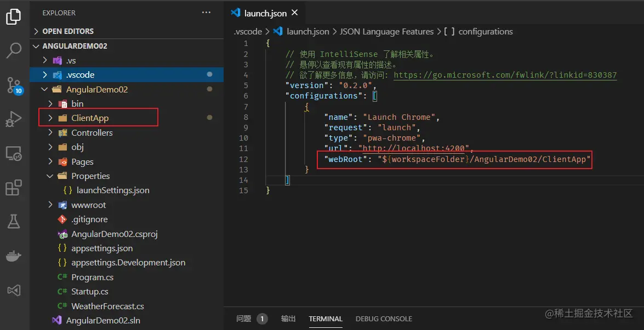This screenshot has width=644, height=330.
Task: Switch to the 输出 panel tab
Action: tap(288, 319)
